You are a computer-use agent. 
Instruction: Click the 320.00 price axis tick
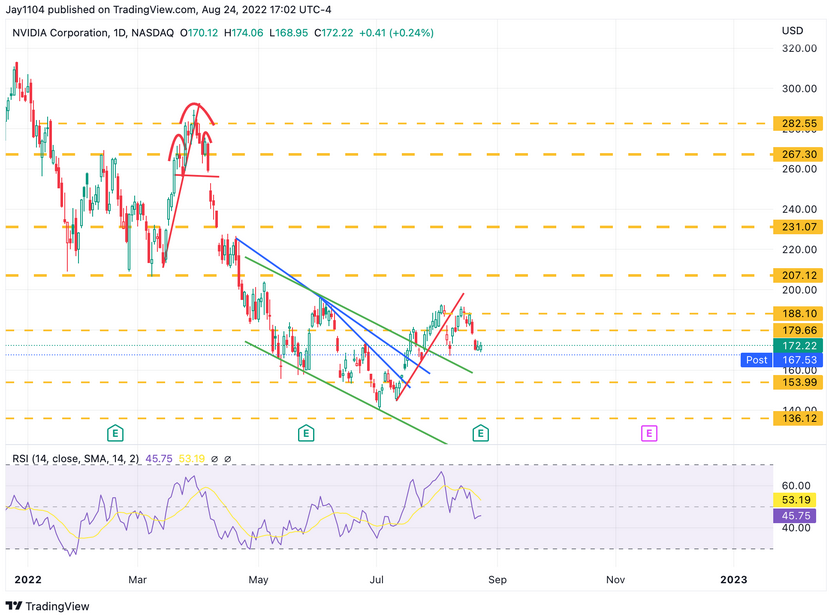pos(799,48)
